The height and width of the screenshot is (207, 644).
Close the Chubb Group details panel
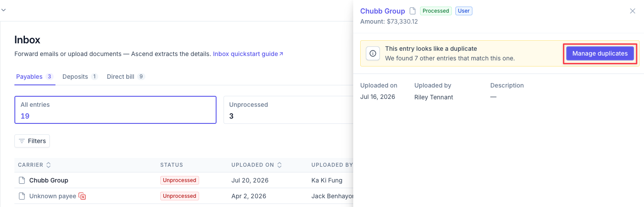632,11
